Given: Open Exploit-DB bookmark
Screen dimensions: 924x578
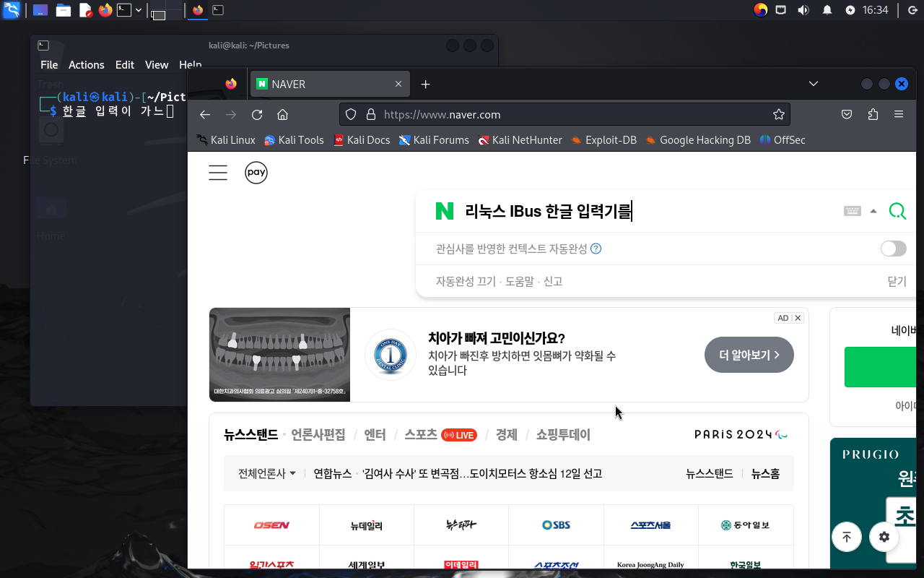Looking at the screenshot, I should point(603,140).
